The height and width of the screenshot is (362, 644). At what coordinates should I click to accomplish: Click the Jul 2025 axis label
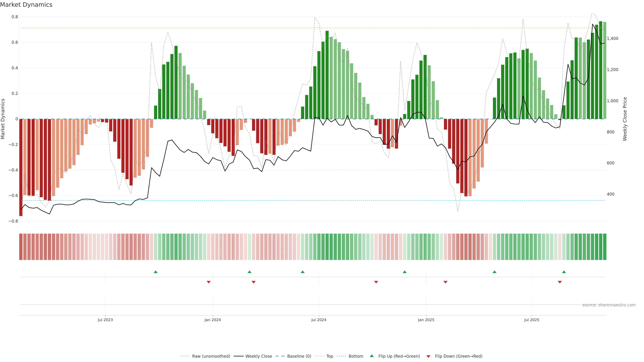pos(531,320)
